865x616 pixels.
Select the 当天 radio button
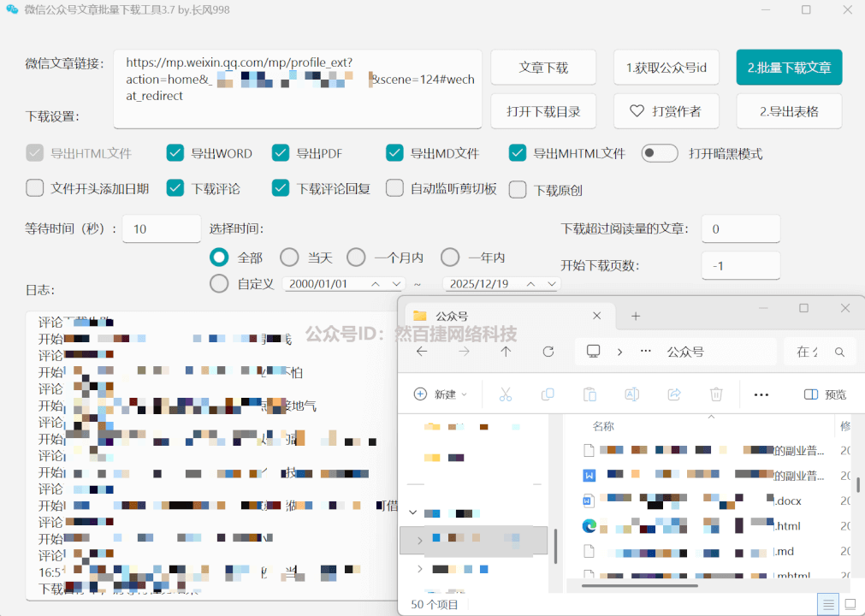pyautogui.click(x=287, y=257)
